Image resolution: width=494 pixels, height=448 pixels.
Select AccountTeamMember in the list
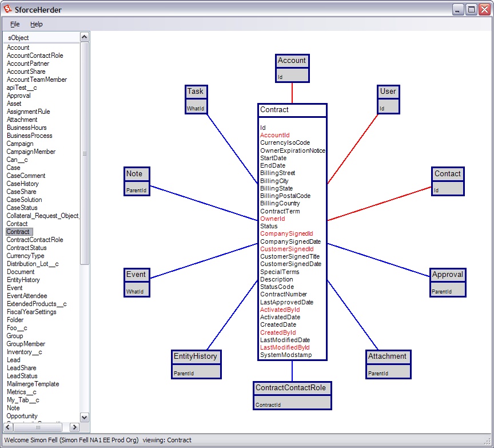[37, 80]
